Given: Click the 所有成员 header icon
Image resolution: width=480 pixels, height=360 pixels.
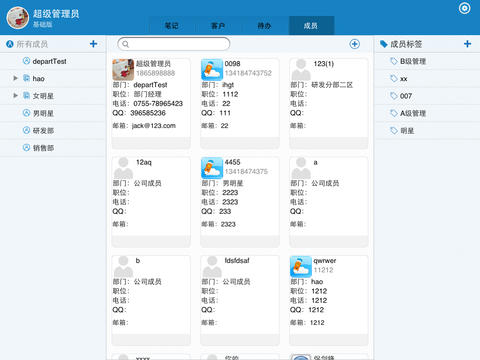Looking at the screenshot, I should point(10,44).
